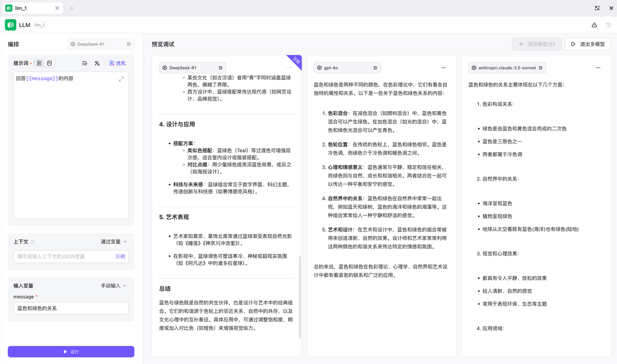
Task: Open gpt-4o panel three-dot menu
Action: click(x=443, y=68)
